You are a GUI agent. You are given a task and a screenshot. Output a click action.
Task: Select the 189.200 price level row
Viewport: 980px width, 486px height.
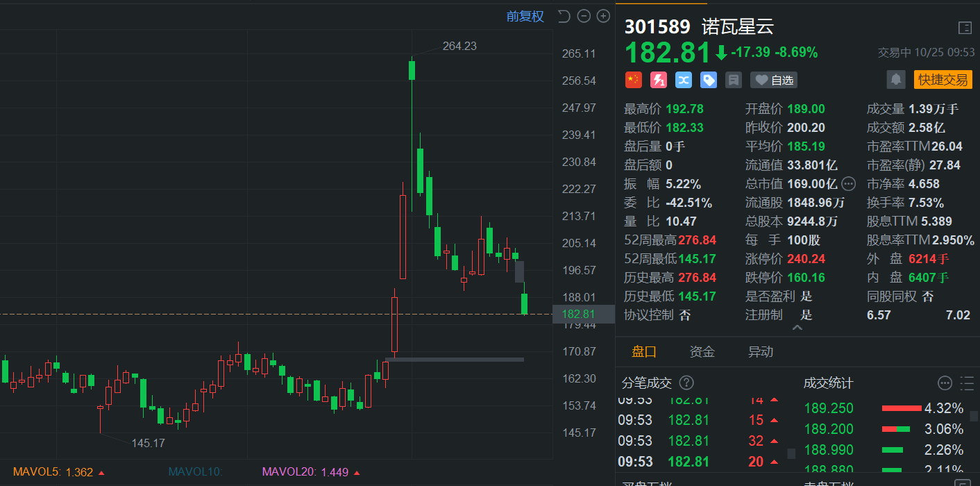883,429
